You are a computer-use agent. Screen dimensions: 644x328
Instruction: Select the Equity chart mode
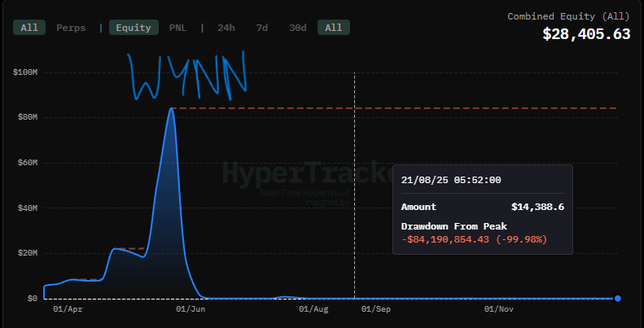(x=134, y=28)
